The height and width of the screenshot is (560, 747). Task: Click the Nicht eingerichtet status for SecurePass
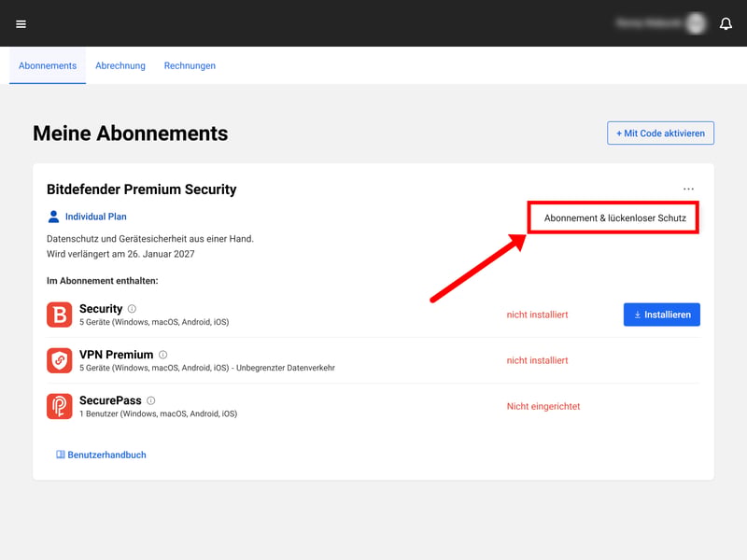coord(543,406)
